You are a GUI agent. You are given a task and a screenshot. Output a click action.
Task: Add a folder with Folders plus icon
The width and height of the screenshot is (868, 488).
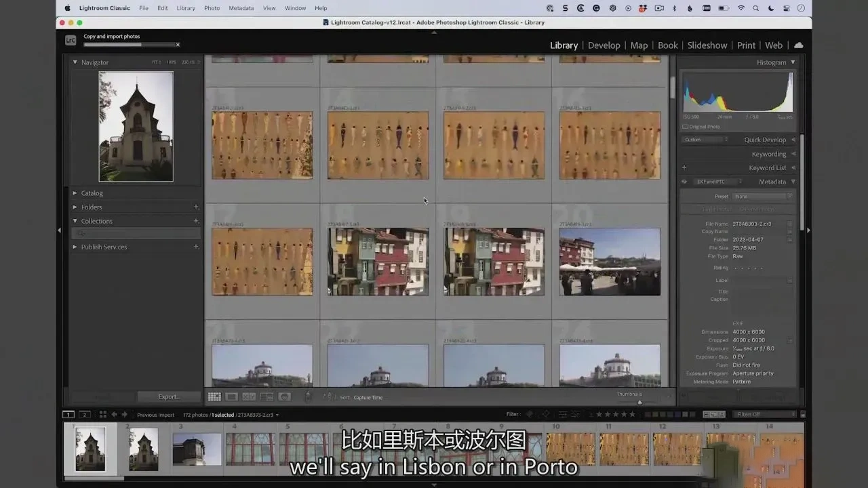click(196, 207)
